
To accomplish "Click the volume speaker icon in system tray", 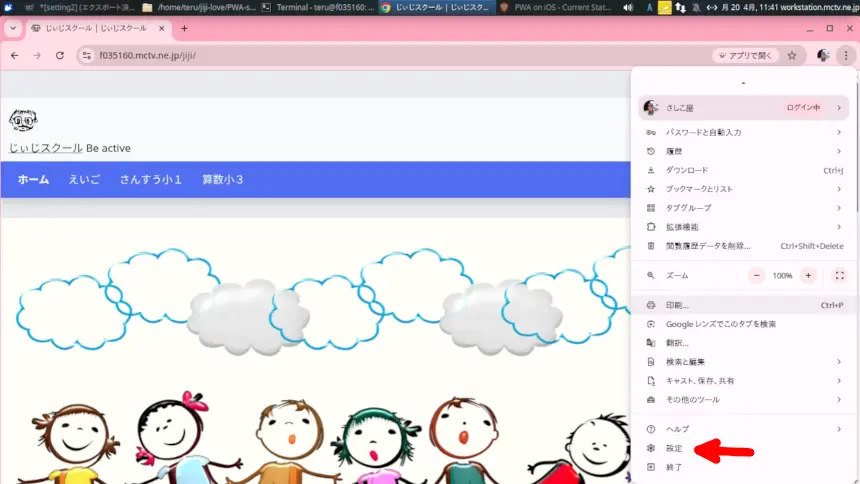I will [628, 7].
